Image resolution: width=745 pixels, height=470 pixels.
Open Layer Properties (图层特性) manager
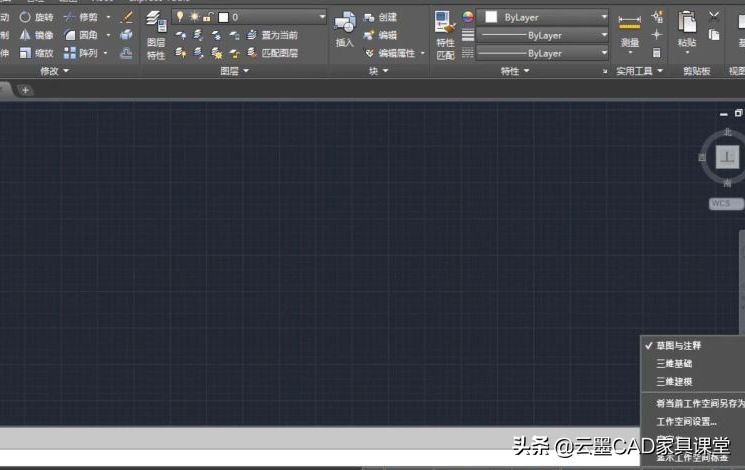point(156,35)
